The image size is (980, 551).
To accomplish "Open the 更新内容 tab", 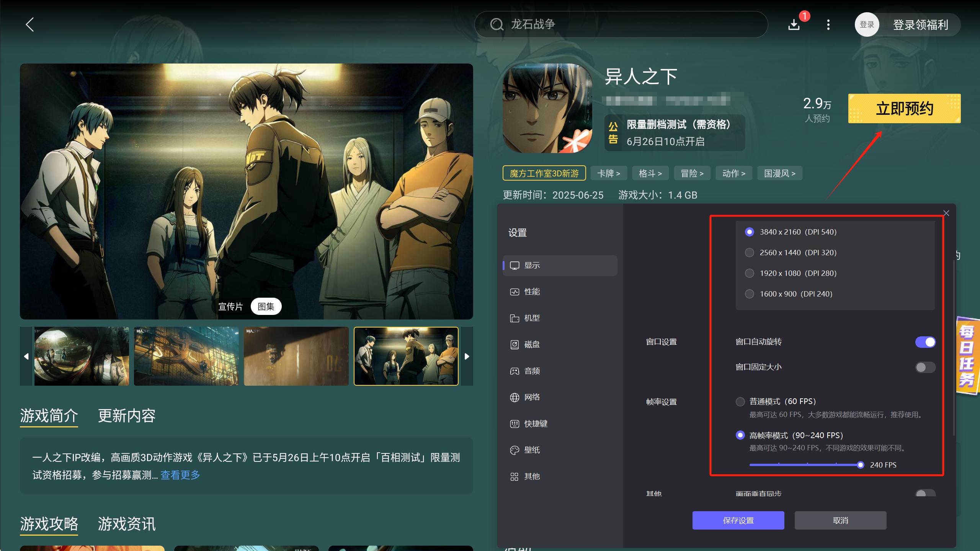I will coord(127,416).
